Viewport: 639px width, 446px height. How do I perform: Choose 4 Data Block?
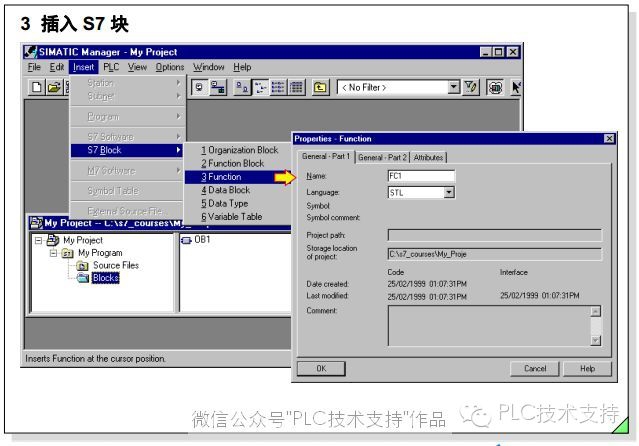(240, 190)
